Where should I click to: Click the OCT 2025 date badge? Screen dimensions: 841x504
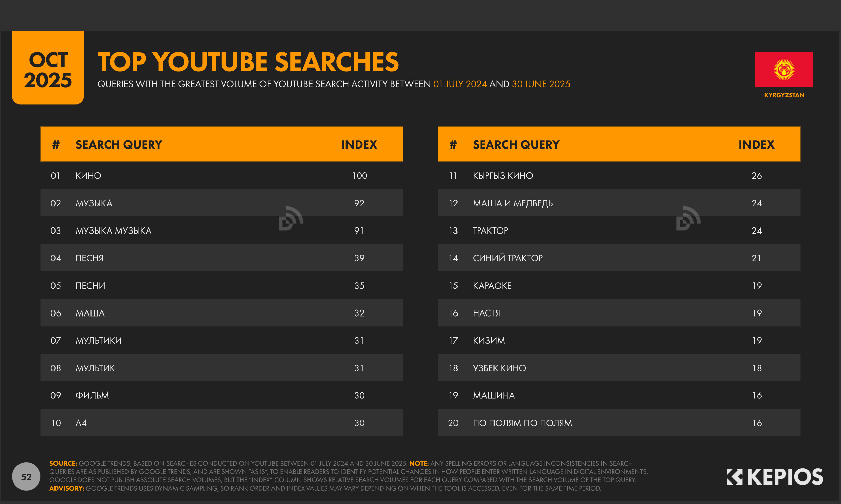pyautogui.click(x=48, y=70)
